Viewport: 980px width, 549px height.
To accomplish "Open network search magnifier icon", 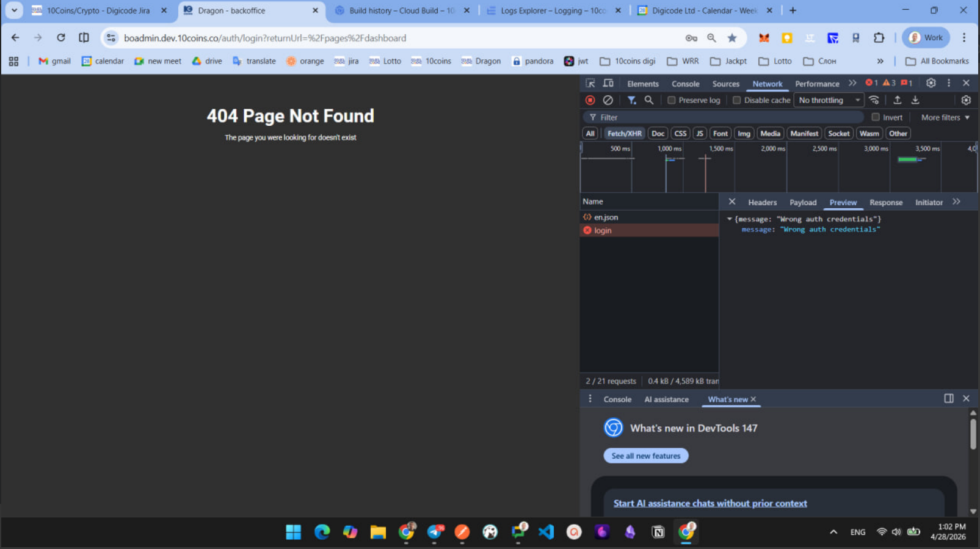I will [x=649, y=100].
